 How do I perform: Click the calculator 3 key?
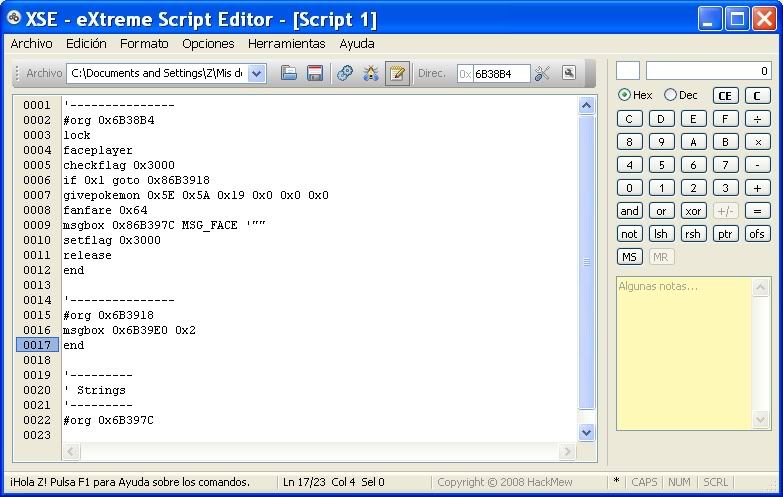tap(725, 188)
